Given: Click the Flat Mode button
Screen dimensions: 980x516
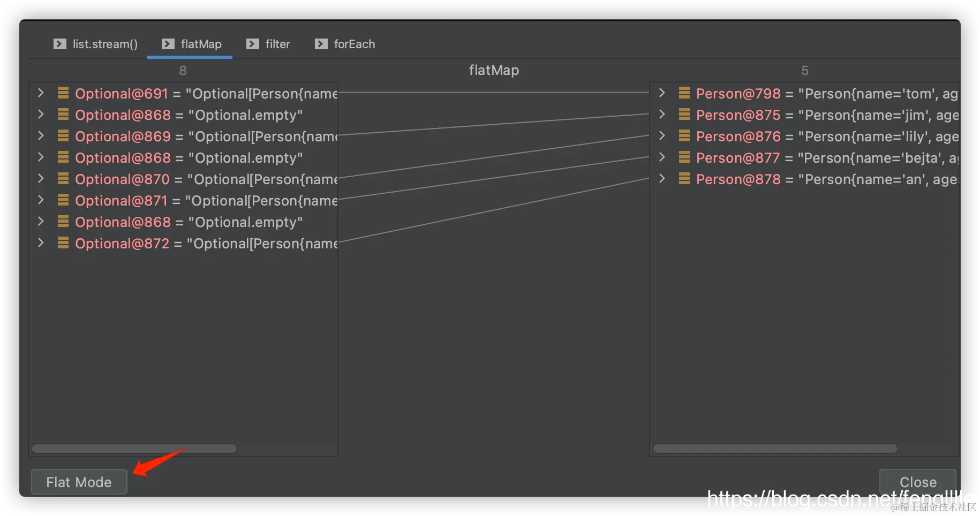Looking at the screenshot, I should 79,482.
